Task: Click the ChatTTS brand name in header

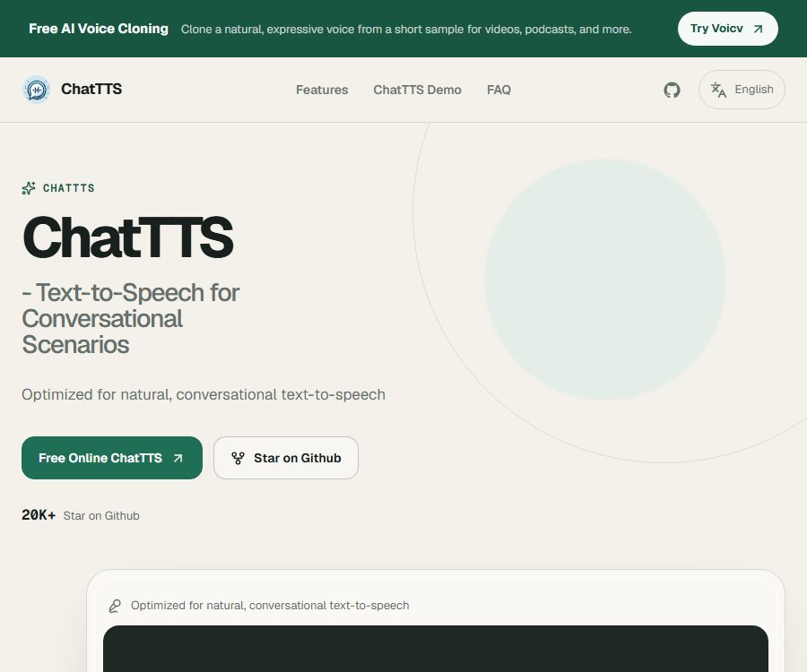Action: (91, 89)
